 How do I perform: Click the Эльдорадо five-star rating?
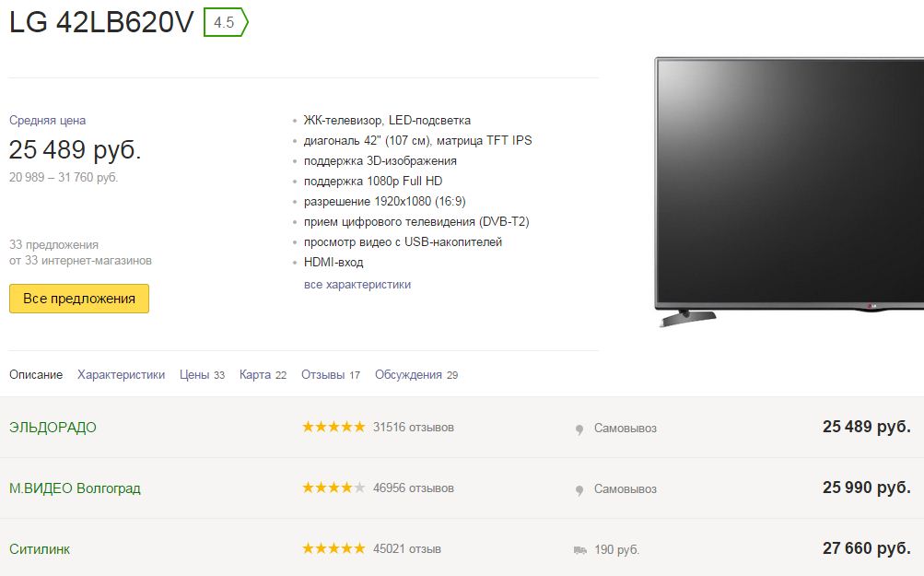(x=333, y=427)
